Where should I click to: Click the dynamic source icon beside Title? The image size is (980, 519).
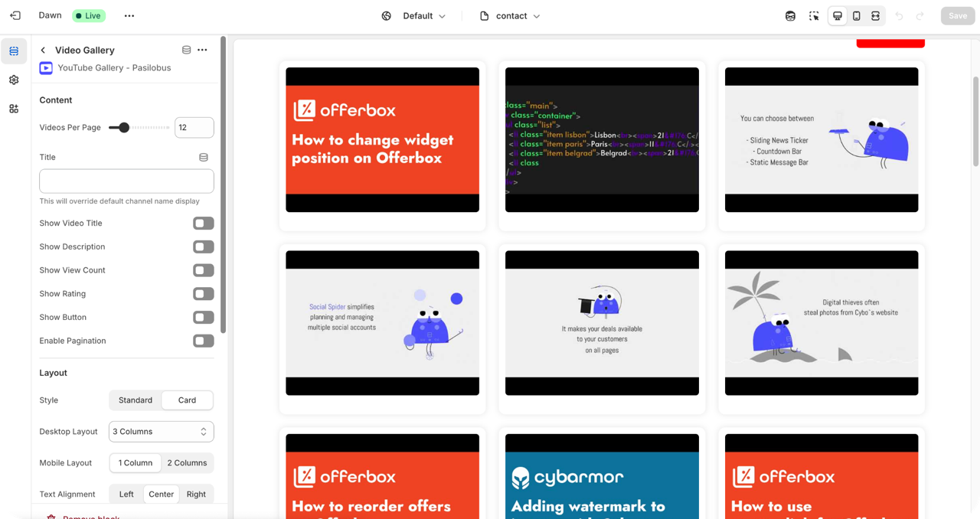[x=203, y=157]
